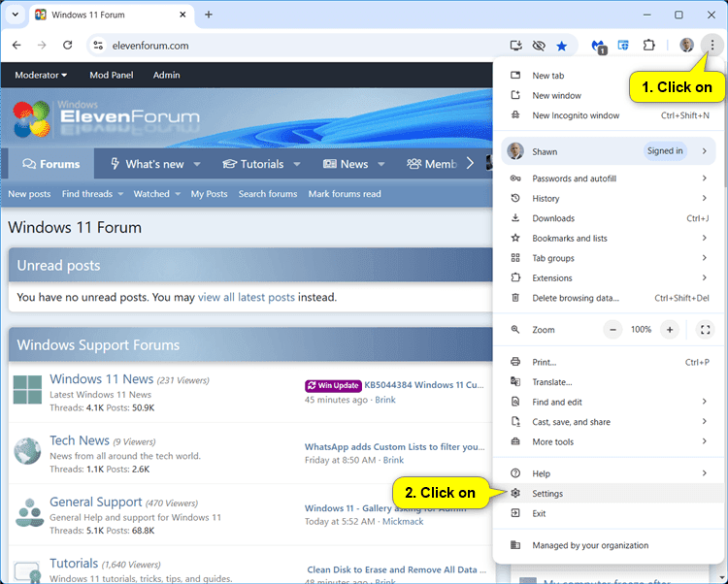Expand Cast, save, and share submenu
The height and width of the screenshot is (584, 728).
click(609, 422)
